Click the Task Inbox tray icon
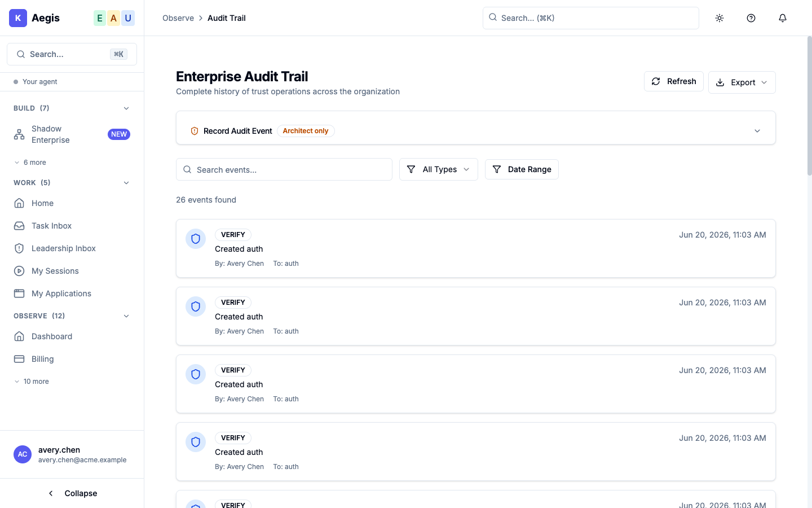Viewport: 812px width, 508px height. coord(19,226)
